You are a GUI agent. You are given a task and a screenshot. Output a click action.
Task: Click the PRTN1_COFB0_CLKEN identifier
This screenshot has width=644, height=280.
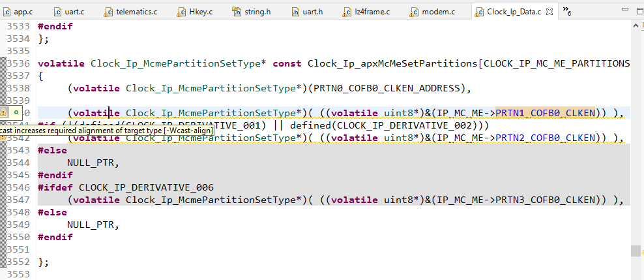coord(545,113)
